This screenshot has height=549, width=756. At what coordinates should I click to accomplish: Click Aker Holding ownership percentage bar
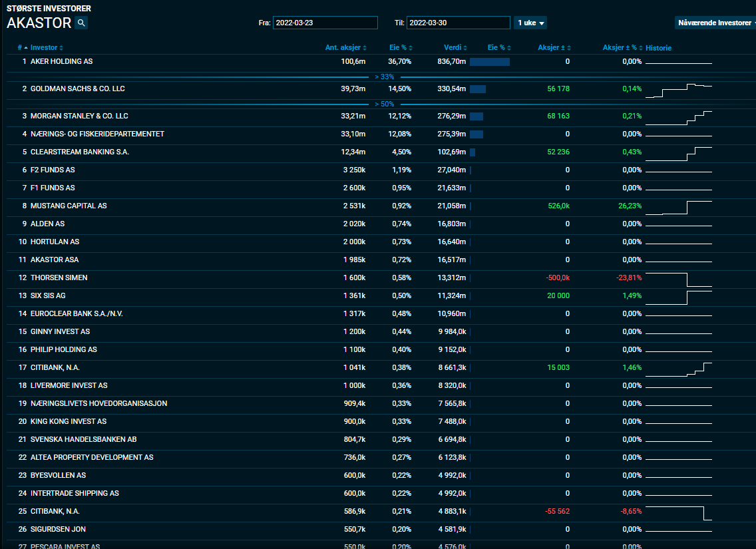(490, 62)
